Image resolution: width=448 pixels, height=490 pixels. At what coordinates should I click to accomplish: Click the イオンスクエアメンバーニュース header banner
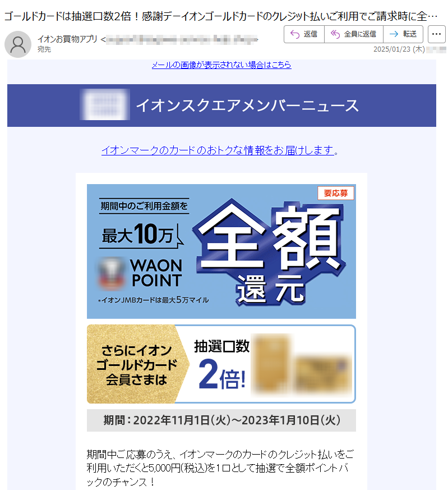(221, 106)
